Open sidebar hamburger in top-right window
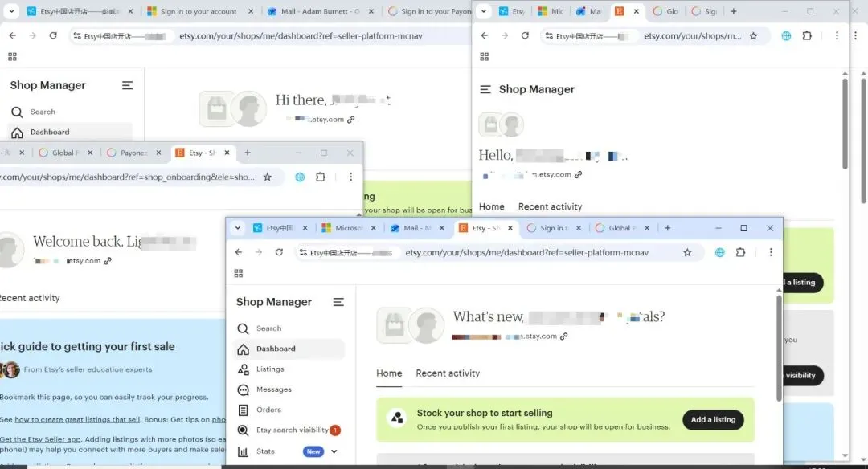This screenshot has width=868, height=469. click(485, 89)
